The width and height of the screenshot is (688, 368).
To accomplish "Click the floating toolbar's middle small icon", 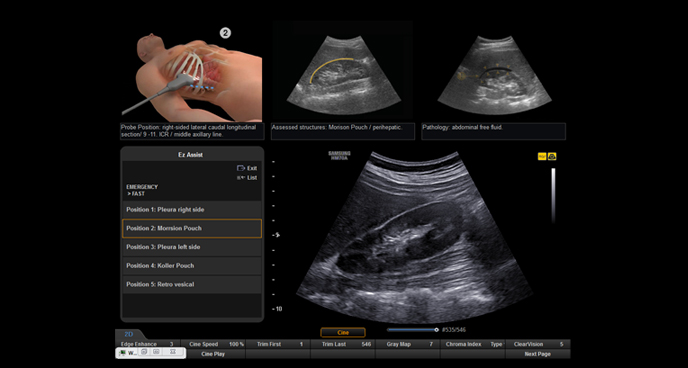I will coord(157,352).
